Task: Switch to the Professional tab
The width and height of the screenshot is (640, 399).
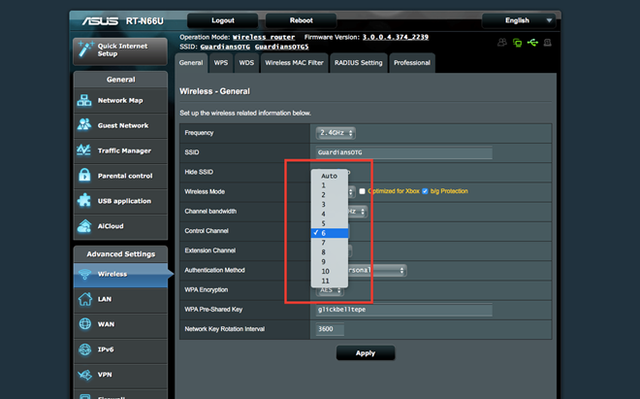Action: [x=412, y=63]
